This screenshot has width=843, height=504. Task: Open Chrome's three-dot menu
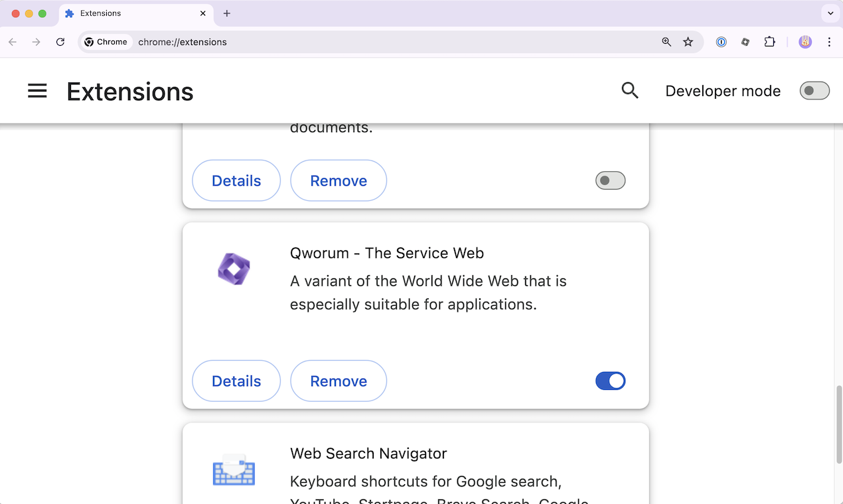pos(829,42)
